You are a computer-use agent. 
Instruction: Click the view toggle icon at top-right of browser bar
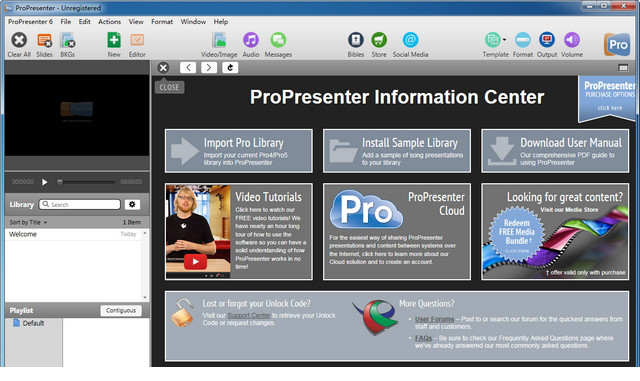point(623,68)
